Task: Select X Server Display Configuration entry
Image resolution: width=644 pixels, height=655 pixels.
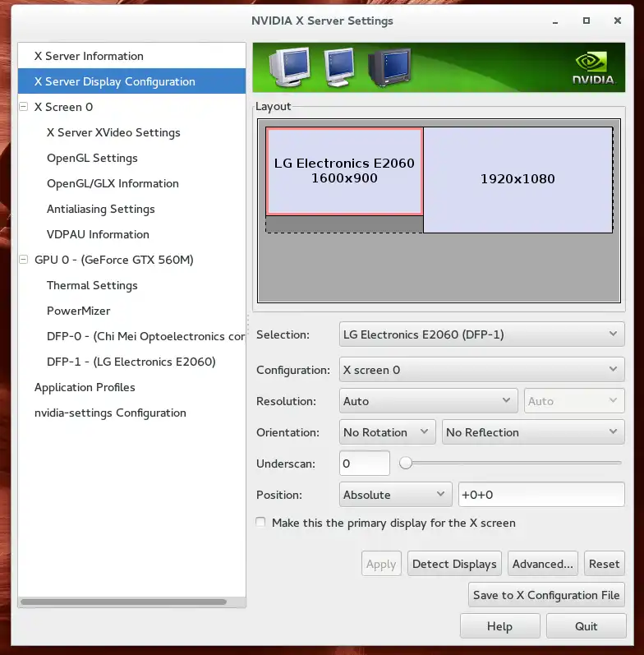Action: pyautogui.click(x=131, y=81)
